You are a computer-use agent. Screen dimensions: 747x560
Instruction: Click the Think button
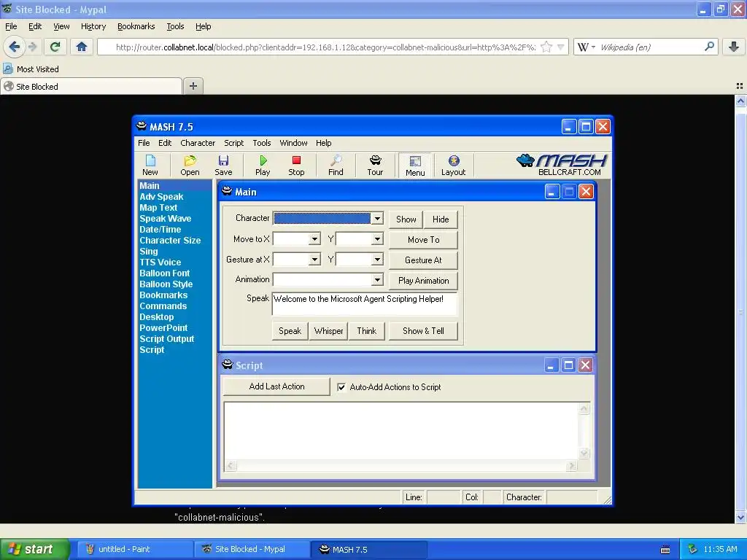tap(367, 331)
